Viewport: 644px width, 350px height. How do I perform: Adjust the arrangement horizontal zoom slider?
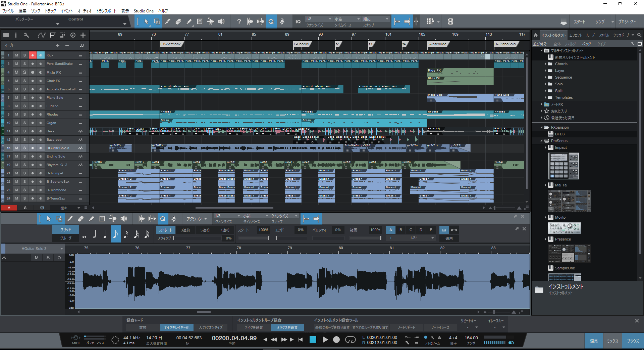click(x=505, y=208)
